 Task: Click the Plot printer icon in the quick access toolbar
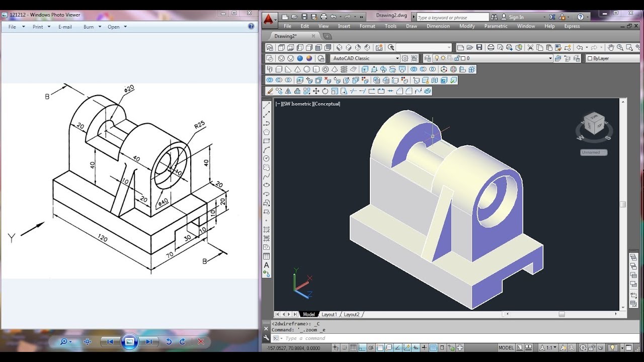(324, 17)
